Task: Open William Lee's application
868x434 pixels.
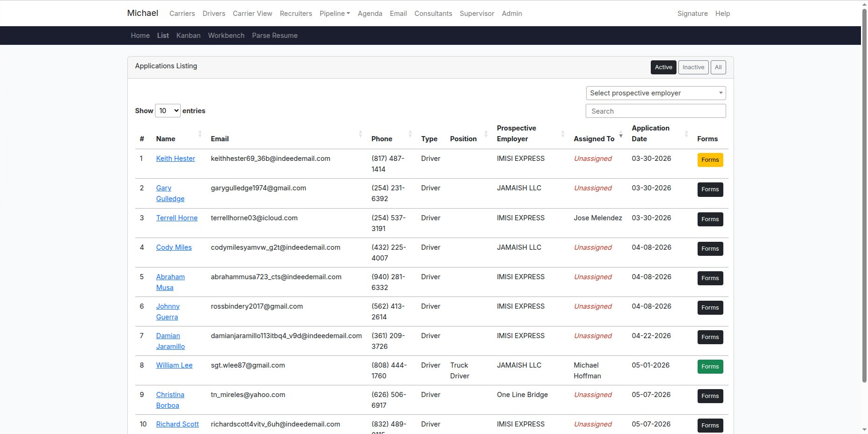Action: [x=175, y=365]
